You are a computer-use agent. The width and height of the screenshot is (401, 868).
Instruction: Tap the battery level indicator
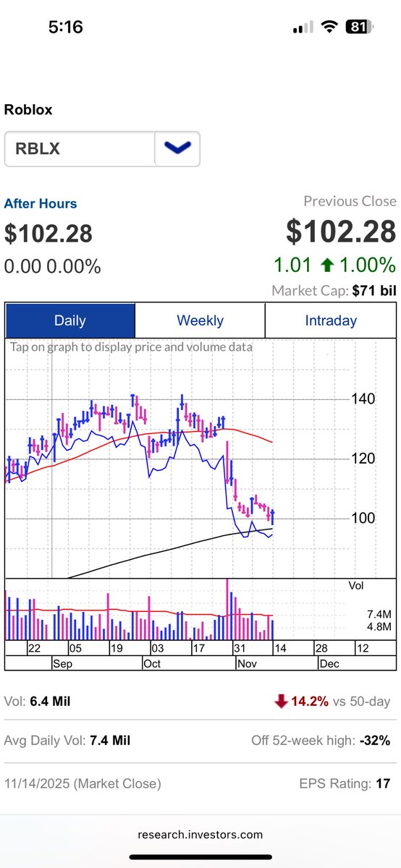click(358, 27)
